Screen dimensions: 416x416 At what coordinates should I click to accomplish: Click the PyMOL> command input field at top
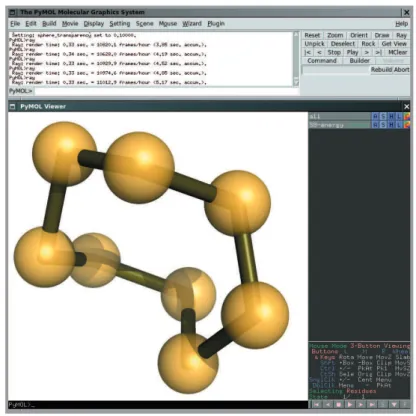(x=166, y=91)
